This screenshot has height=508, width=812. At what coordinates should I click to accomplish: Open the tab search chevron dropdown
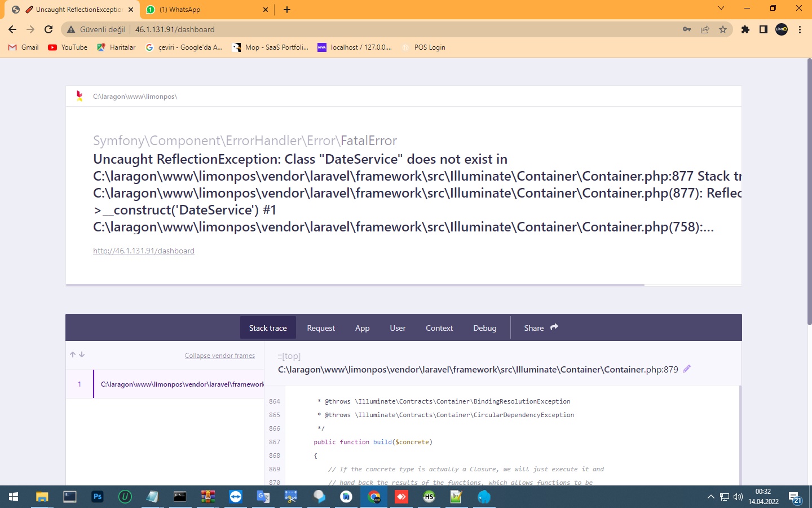721,8
